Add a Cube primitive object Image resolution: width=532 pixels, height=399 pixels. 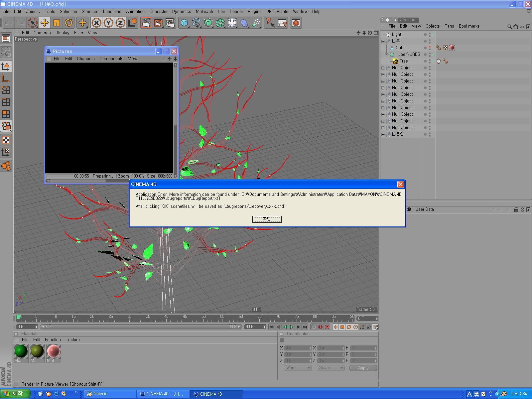(x=184, y=23)
